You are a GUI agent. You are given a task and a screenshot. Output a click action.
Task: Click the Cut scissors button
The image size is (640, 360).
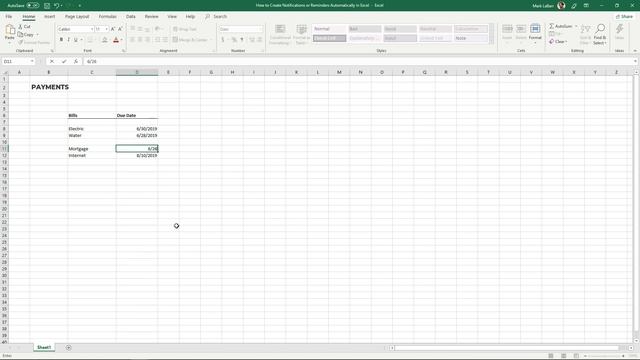[24, 27]
